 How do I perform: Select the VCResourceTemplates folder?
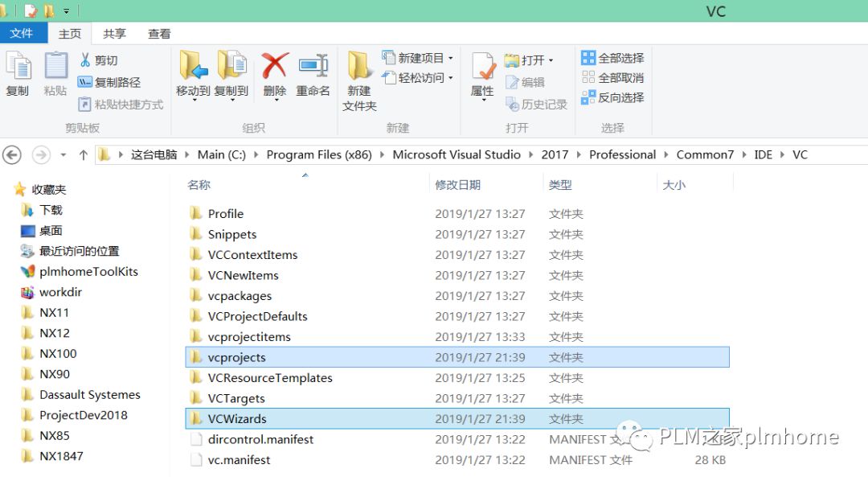click(457, 378)
